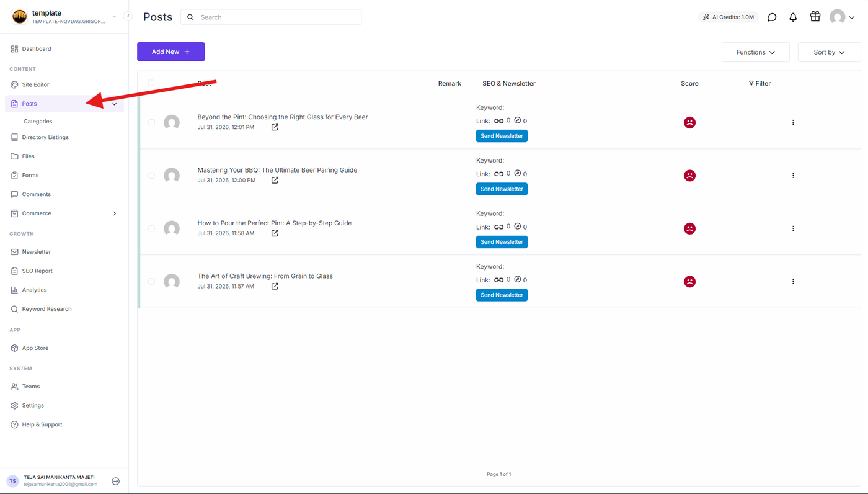Image resolution: width=868 pixels, height=494 pixels.
Task: Check the box for Beyond the Pint post
Action: pyautogui.click(x=151, y=122)
